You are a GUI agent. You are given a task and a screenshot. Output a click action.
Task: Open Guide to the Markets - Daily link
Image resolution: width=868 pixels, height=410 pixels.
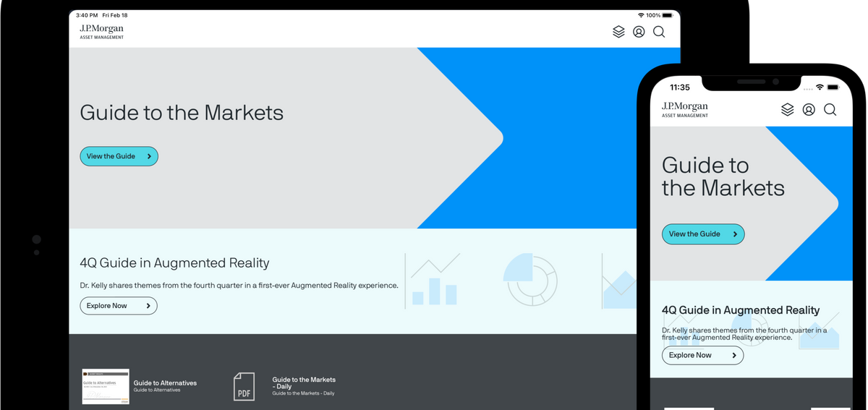304,383
